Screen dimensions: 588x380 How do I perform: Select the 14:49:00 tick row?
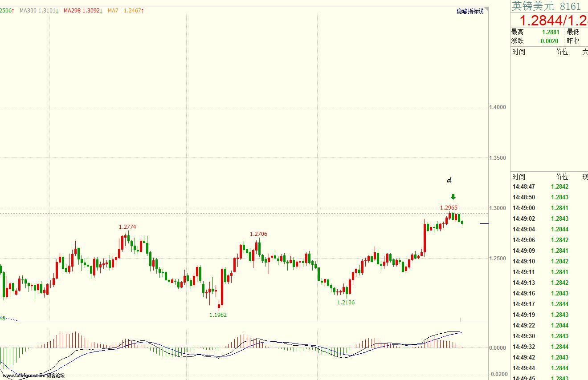coord(549,208)
